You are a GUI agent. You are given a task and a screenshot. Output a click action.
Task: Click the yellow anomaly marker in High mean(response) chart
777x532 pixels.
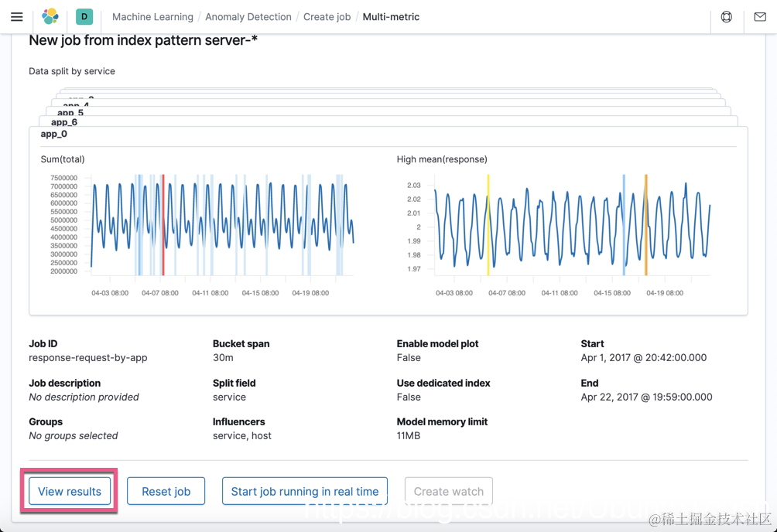click(488, 224)
